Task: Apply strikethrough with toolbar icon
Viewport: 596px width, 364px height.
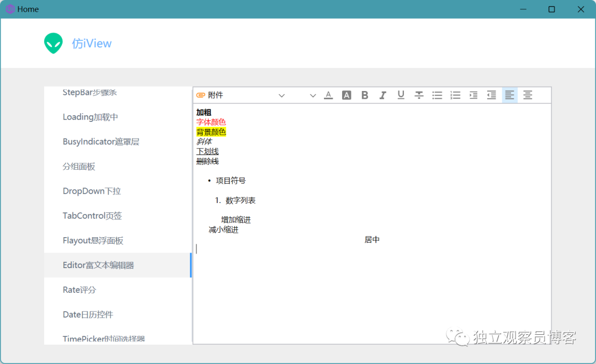Action: 419,95
